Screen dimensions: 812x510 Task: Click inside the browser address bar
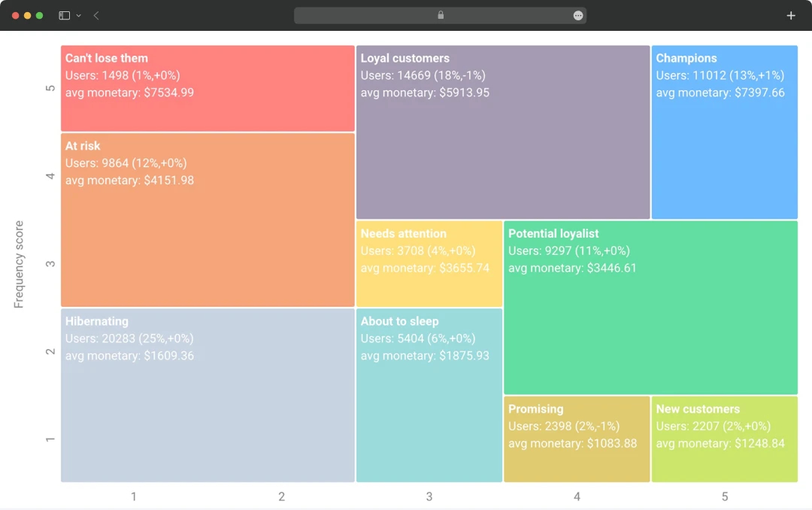(338, 15)
